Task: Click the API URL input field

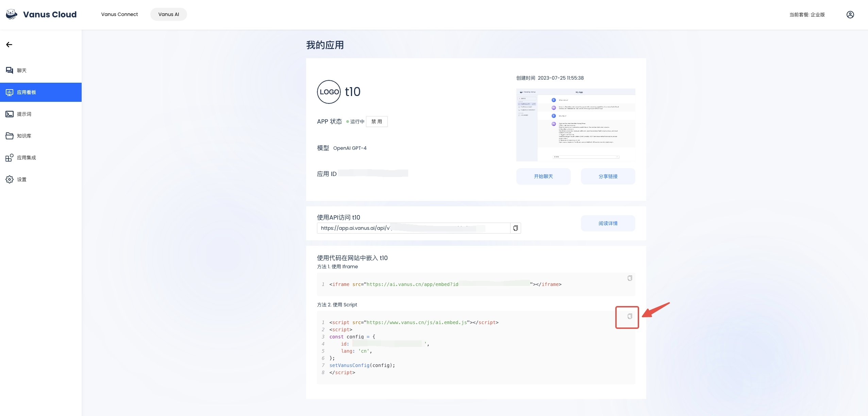Action: [x=414, y=228]
